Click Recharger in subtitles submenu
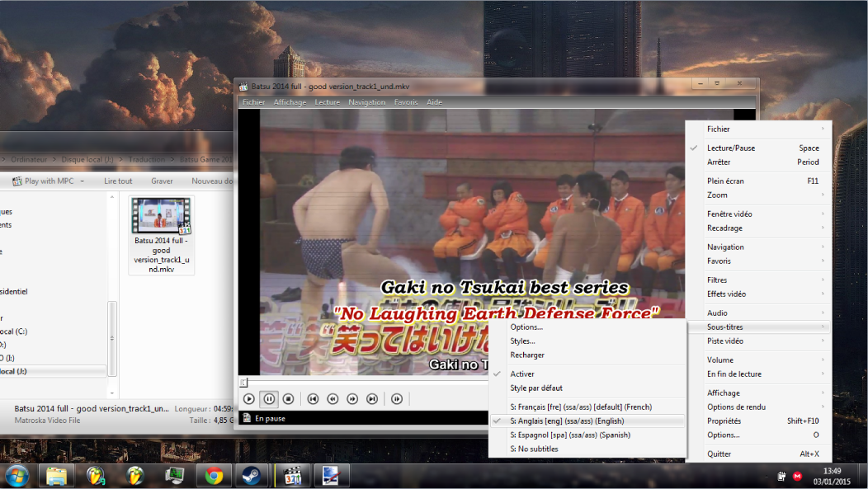This screenshot has width=868, height=489. tap(587, 355)
